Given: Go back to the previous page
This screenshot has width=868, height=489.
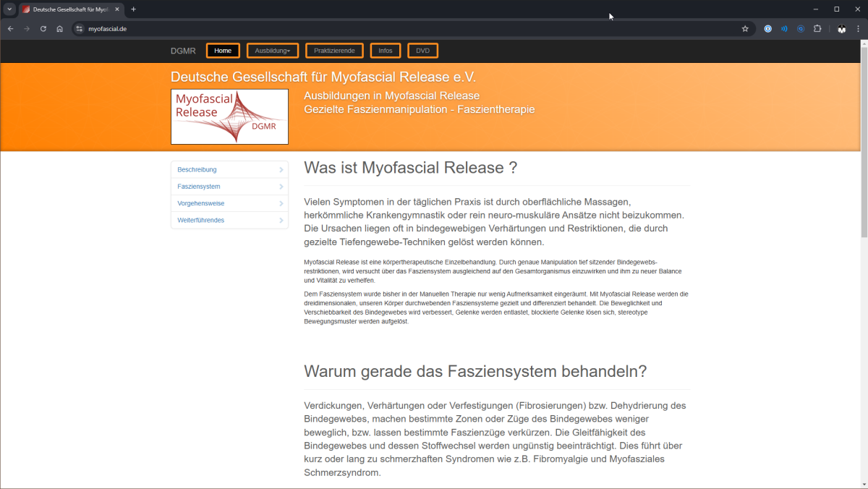Looking at the screenshot, I should click(x=10, y=29).
